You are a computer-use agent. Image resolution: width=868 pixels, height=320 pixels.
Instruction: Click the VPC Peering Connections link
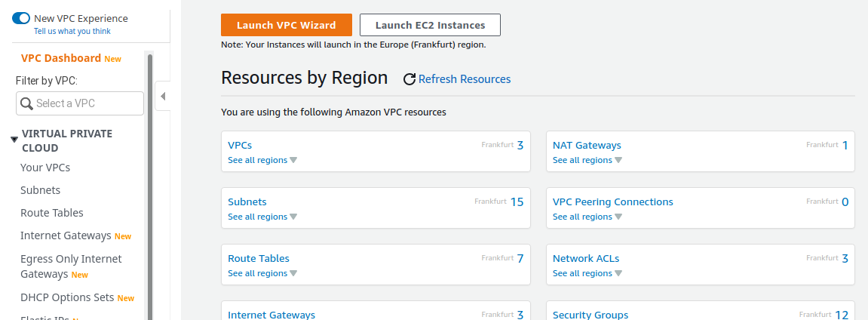click(612, 202)
